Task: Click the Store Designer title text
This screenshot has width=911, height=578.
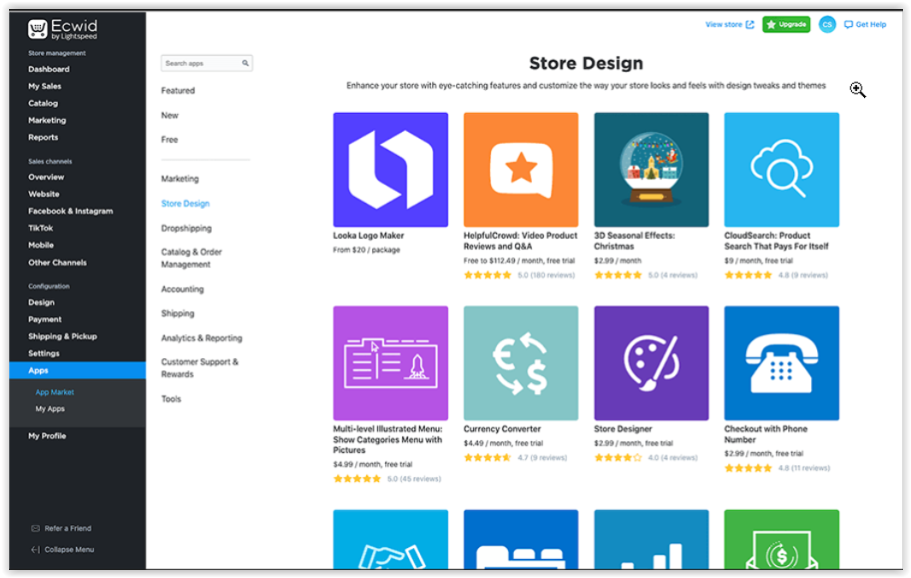Action: [x=623, y=429]
